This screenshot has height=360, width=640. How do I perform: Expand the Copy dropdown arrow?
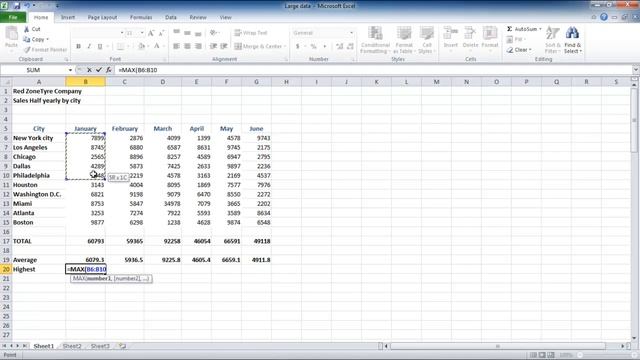click(48, 39)
